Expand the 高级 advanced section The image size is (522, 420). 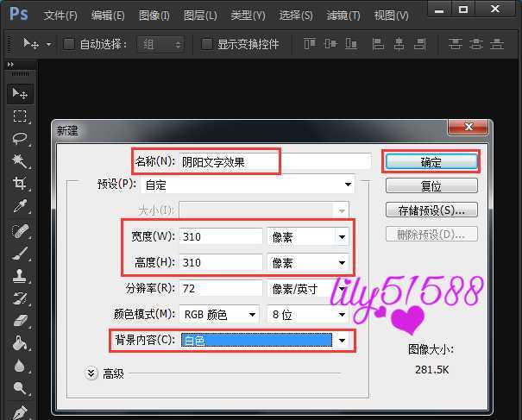coord(91,373)
